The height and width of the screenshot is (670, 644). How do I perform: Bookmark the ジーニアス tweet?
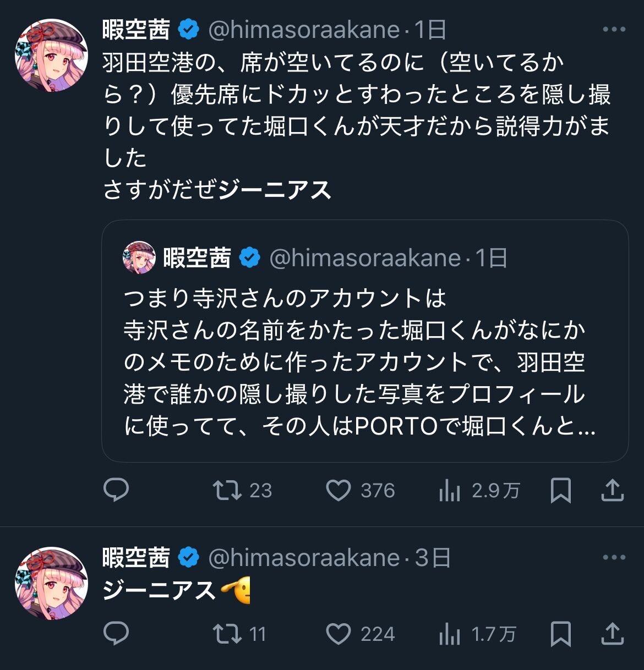560,634
